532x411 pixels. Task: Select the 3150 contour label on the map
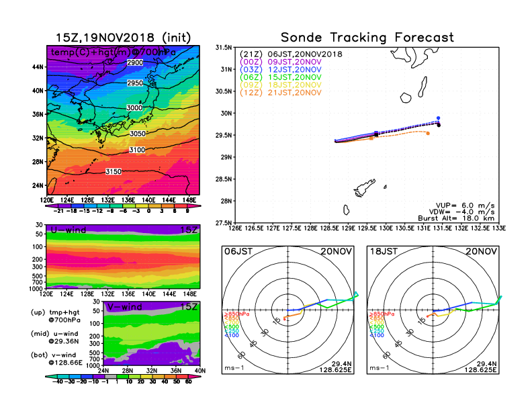(114, 172)
